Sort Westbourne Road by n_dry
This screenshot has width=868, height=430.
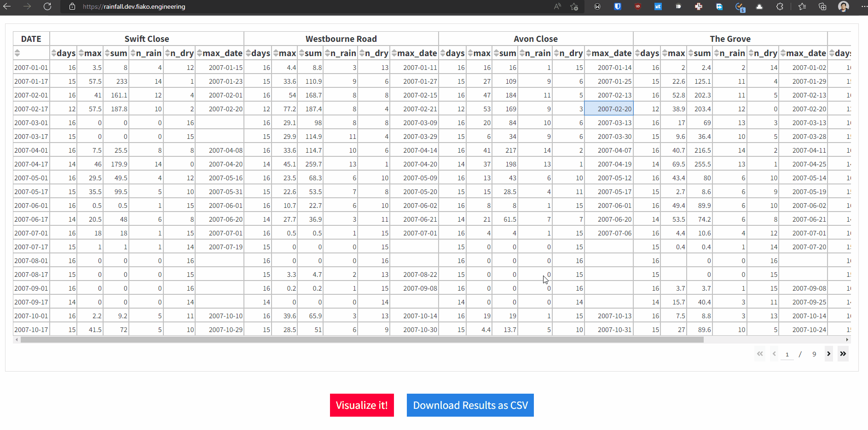pyautogui.click(x=362, y=53)
